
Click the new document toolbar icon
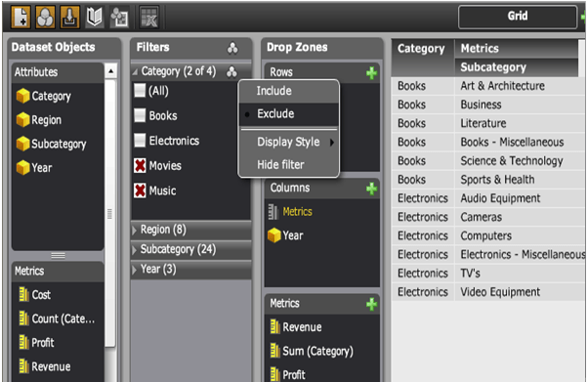pyautogui.click(x=21, y=18)
